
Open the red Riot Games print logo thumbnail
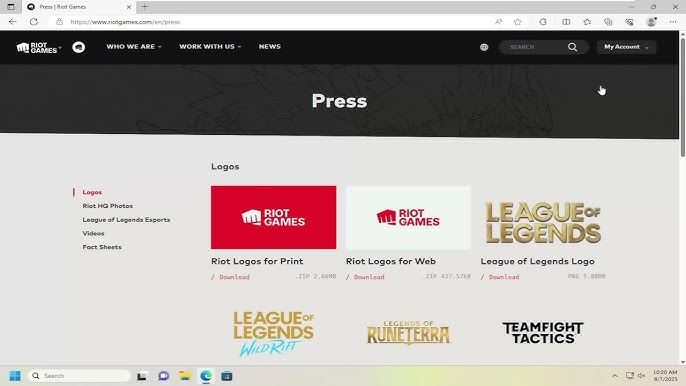(x=273, y=218)
